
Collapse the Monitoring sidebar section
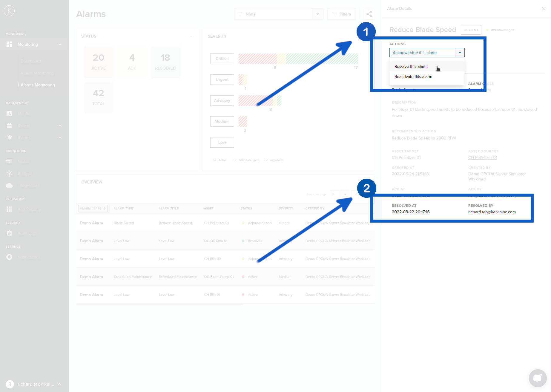[x=60, y=45]
